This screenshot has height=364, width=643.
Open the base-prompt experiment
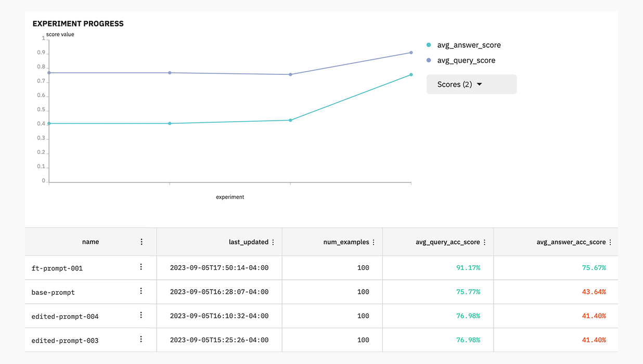point(53,292)
